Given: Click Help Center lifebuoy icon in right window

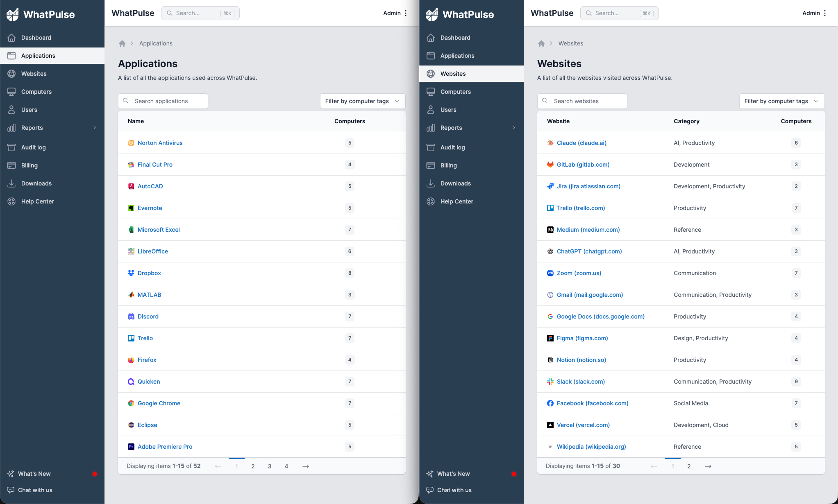Looking at the screenshot, I should (x=431, y=201).
